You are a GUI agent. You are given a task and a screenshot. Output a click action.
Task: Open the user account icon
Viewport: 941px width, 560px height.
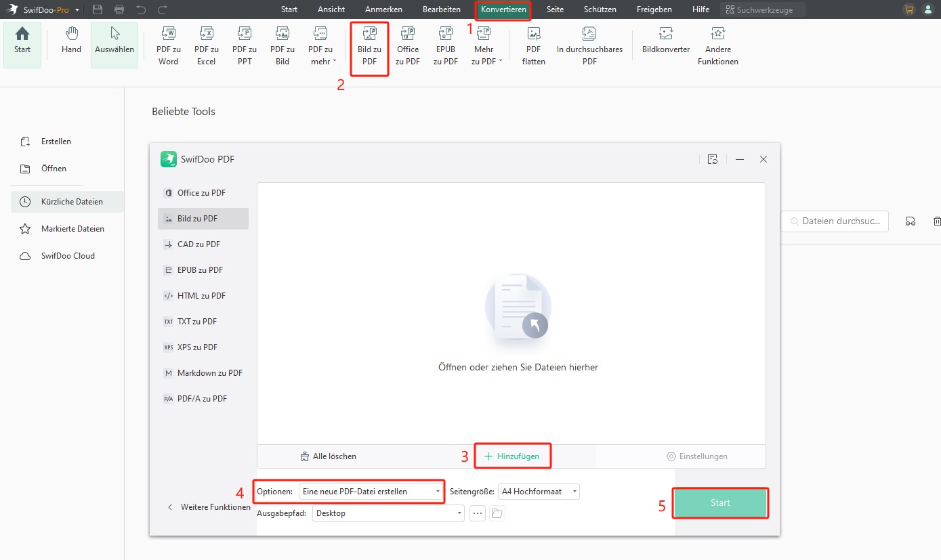click(x=927, y=9)
